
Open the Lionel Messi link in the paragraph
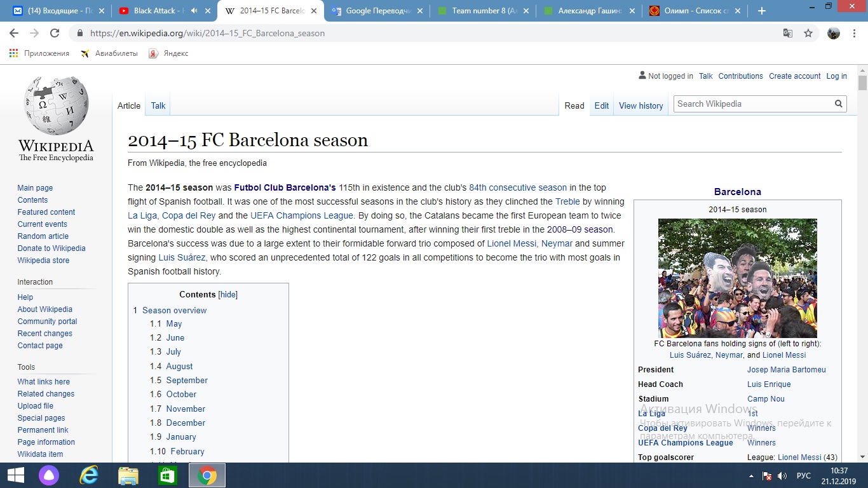tap(512, 243)
